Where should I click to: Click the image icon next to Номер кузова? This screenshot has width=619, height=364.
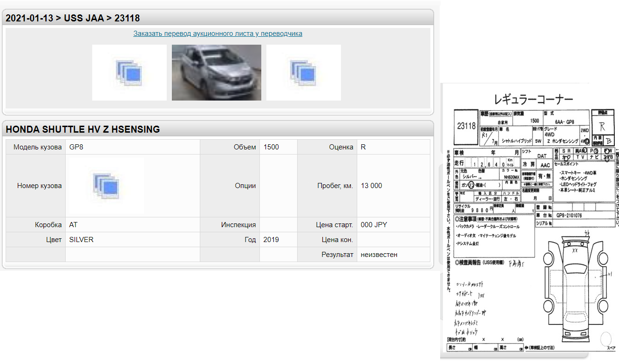(107, 186)
